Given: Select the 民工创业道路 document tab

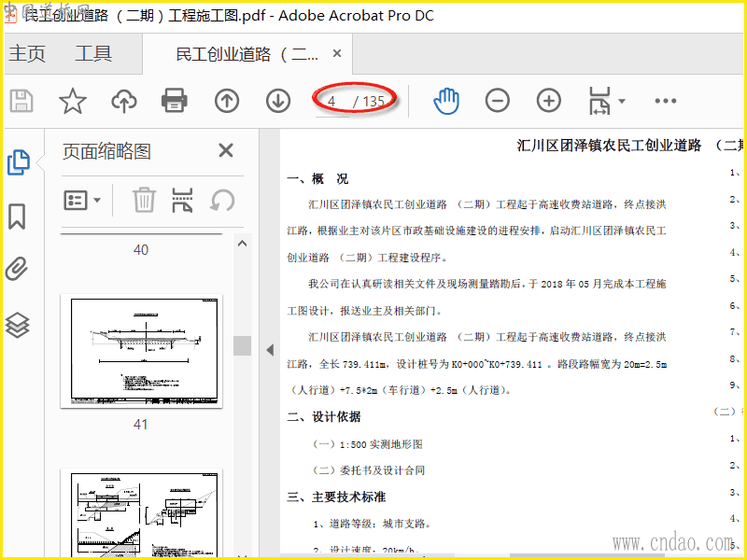Looking at the screenshot, I should tap(247, 54).
